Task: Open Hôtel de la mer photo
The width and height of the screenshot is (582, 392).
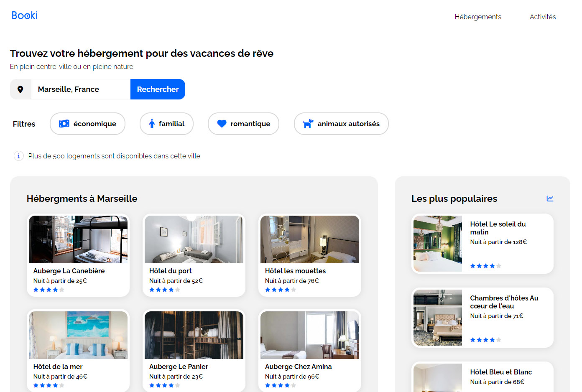Action: (x=78, y=335)
